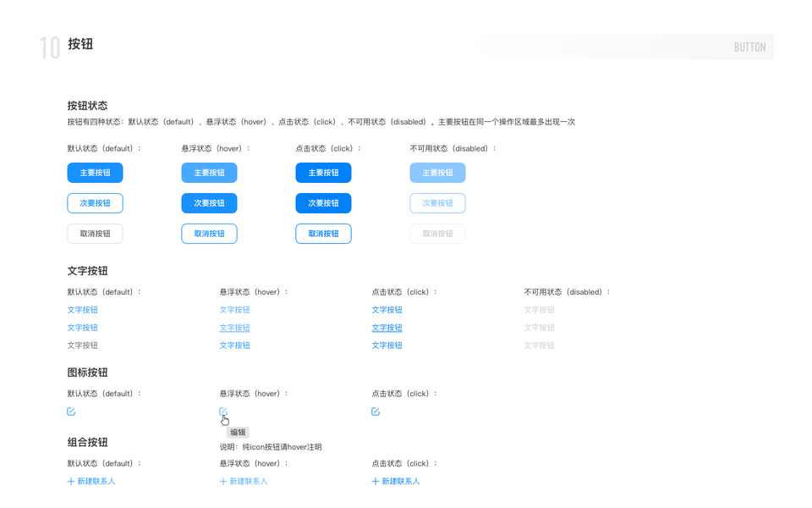Click first 文字按钮 link in click column
The width and height of the screenshot is (812, 508).
[x=387, y=310]
